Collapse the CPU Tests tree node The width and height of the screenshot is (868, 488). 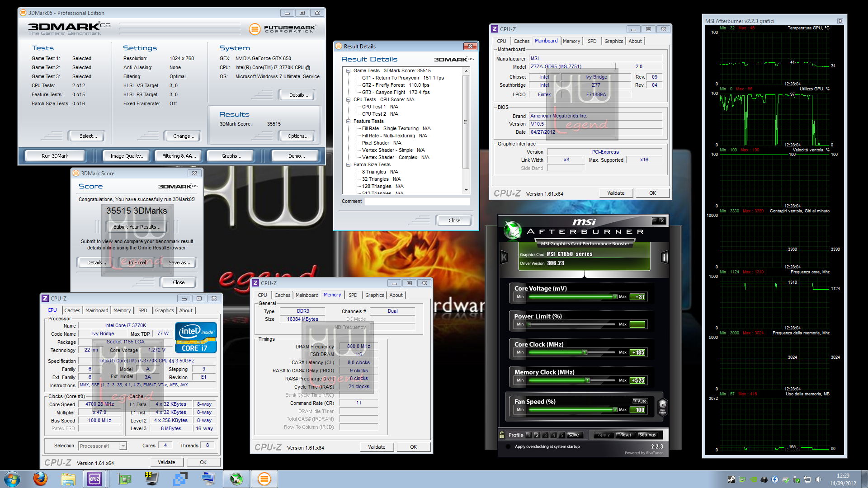[348, 99]
